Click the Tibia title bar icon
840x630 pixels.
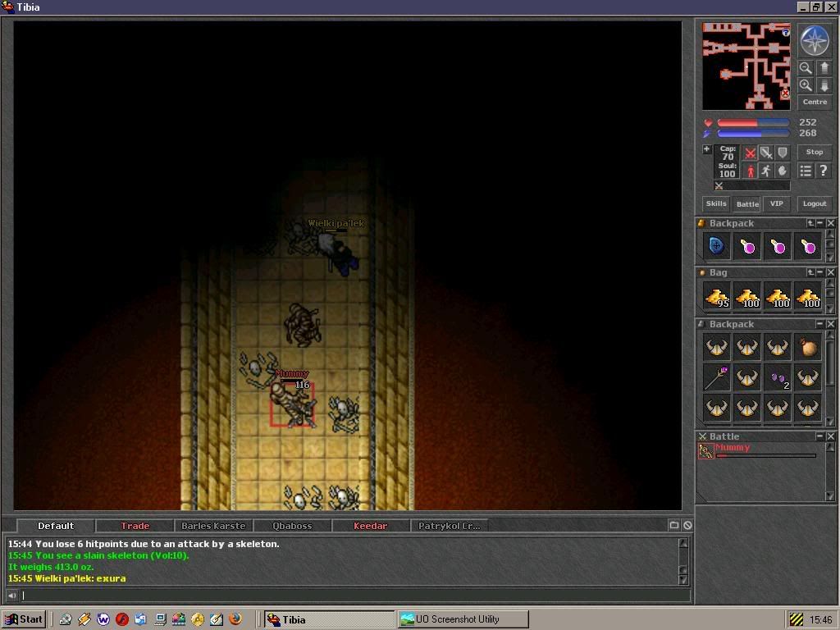pos(7,7)
